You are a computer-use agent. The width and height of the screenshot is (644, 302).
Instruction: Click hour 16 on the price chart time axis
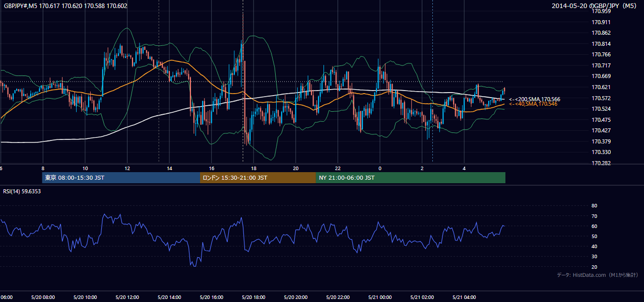click(x=212, y=168)
